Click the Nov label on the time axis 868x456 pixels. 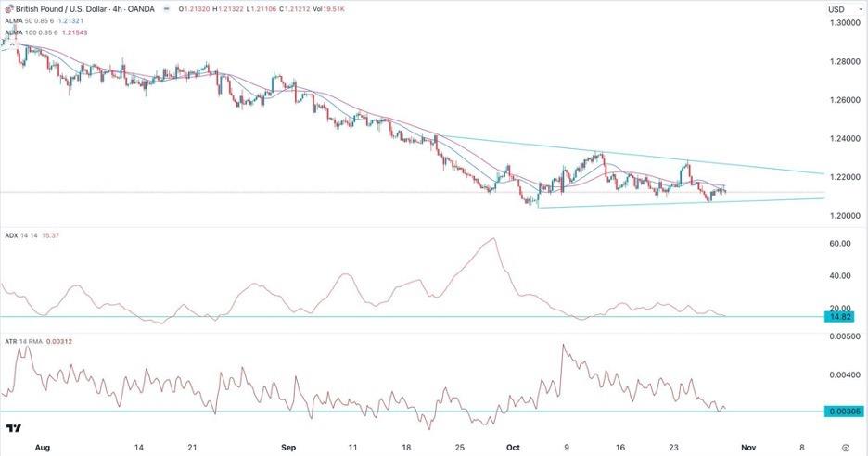753,446
